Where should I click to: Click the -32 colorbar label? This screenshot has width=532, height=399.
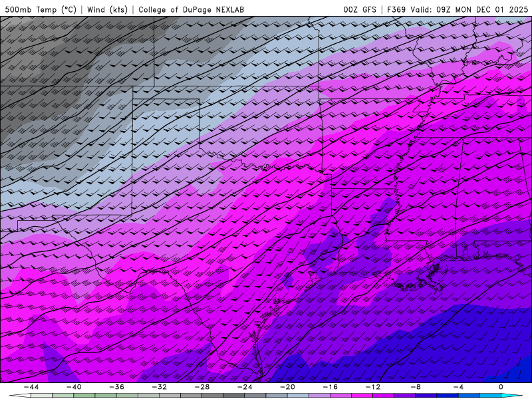[x=159, y=387]
